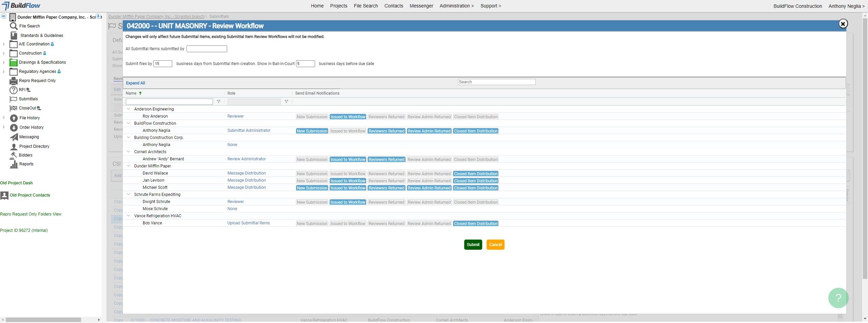Click the Reports bar chart icon
The height and width of the screenshot is (323, 868).
tap(14, 164)
